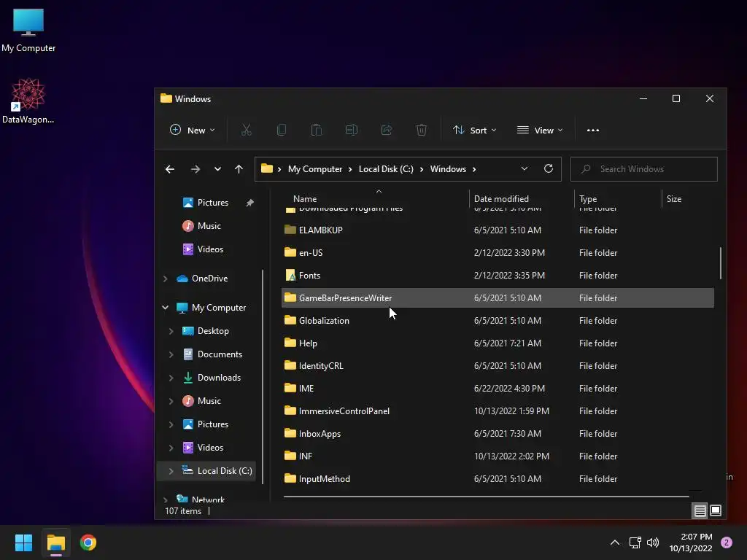Expand the Desktop tree node
The image size is (747, 560).
click(171, 331)
